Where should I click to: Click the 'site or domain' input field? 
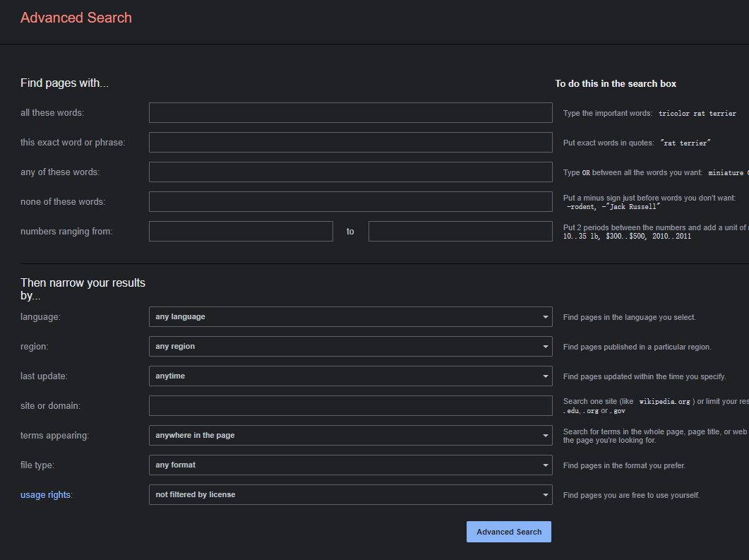351,405
